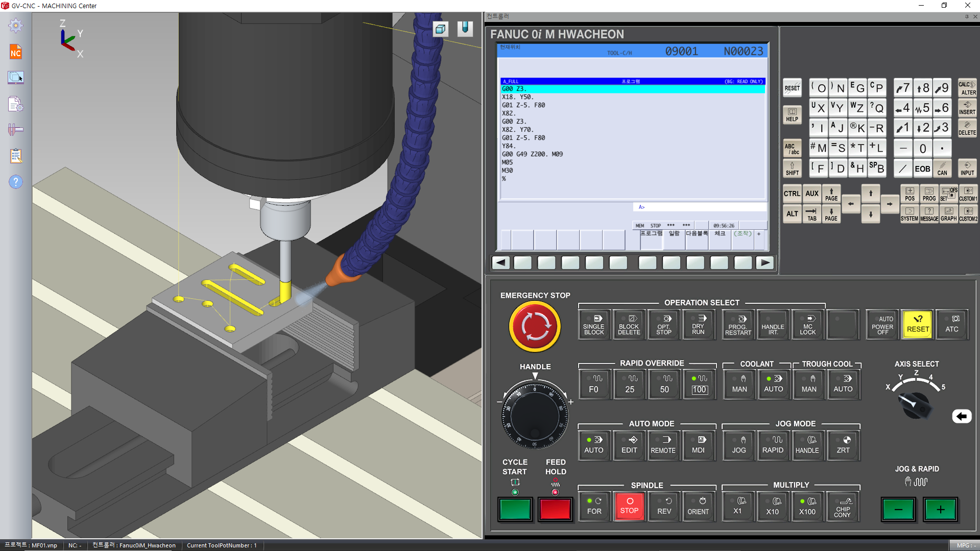Select the G00 Z3. highlighted program line
Viewport: 980px width, 551px height.
(x=633, y=89)
